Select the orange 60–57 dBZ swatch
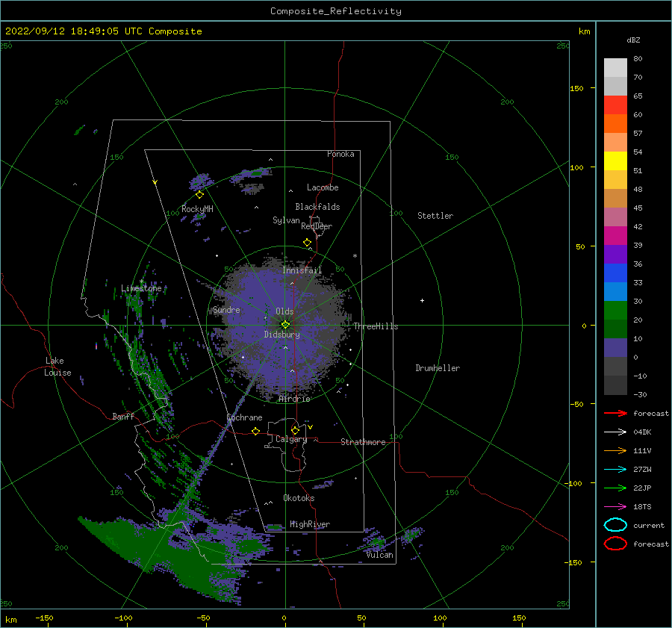 (615, 124)
